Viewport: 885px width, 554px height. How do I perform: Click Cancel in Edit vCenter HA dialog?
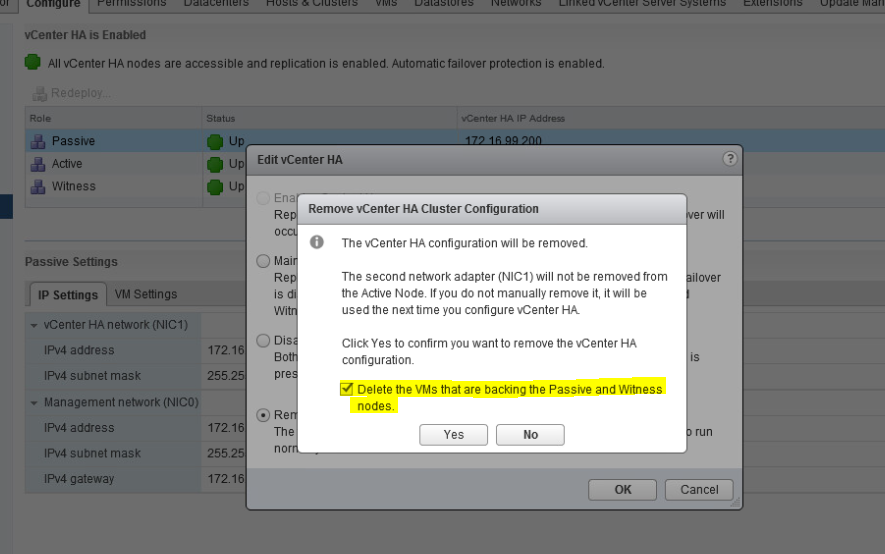[x=699, y=489]
